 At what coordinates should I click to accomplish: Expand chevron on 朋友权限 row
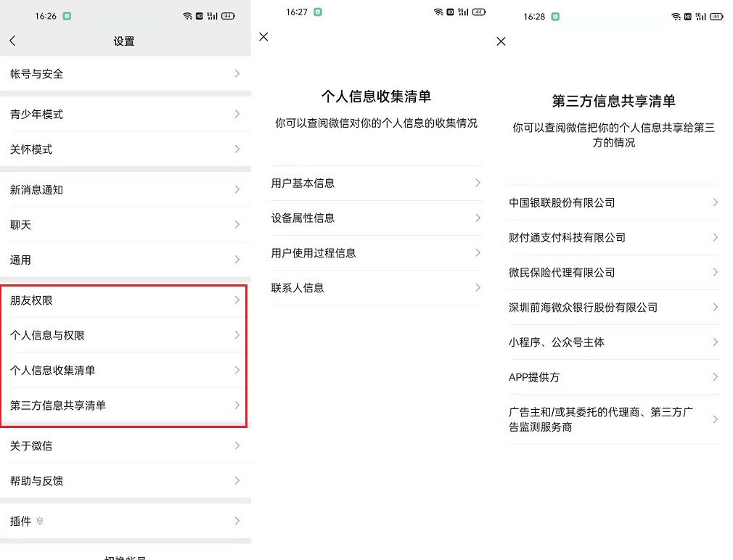point(237,300)
